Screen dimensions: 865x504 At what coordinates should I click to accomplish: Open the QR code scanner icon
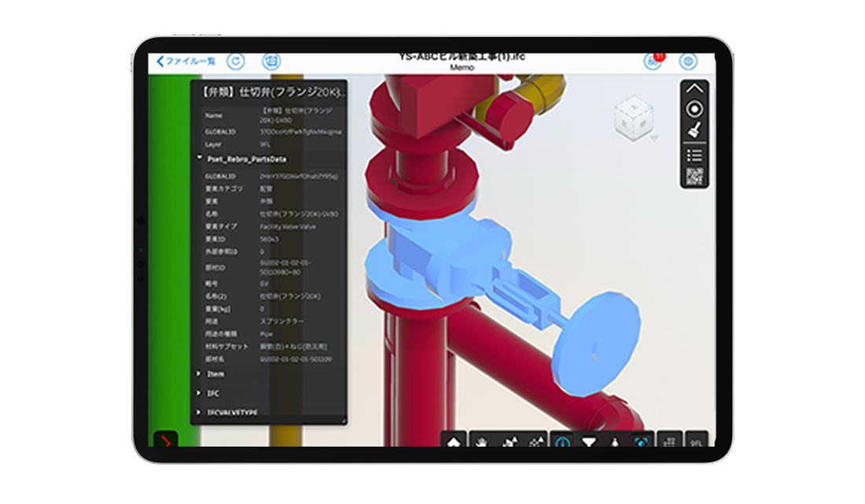click(694, 176)
